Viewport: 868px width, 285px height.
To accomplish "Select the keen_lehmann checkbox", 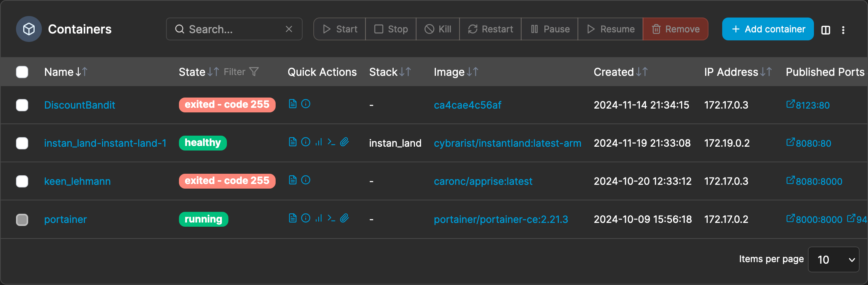I will (x=22, y=181).
